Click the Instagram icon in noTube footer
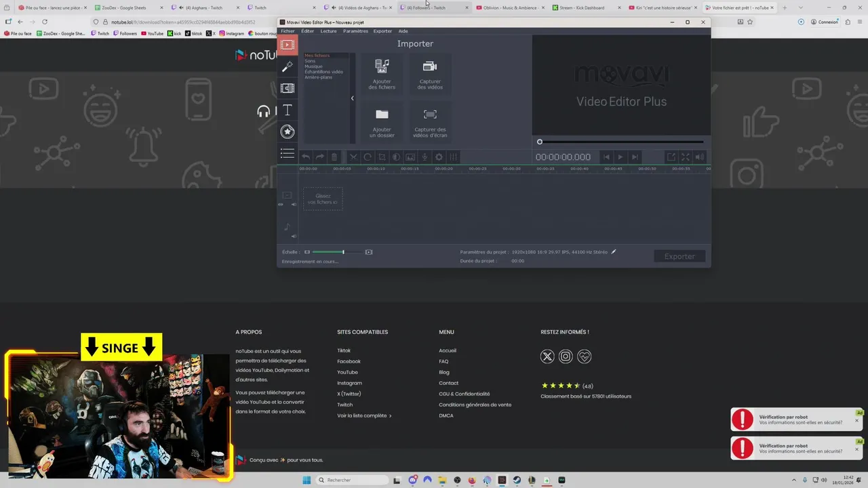This screenshot has height=488, width=868. [x=566, y=357]
